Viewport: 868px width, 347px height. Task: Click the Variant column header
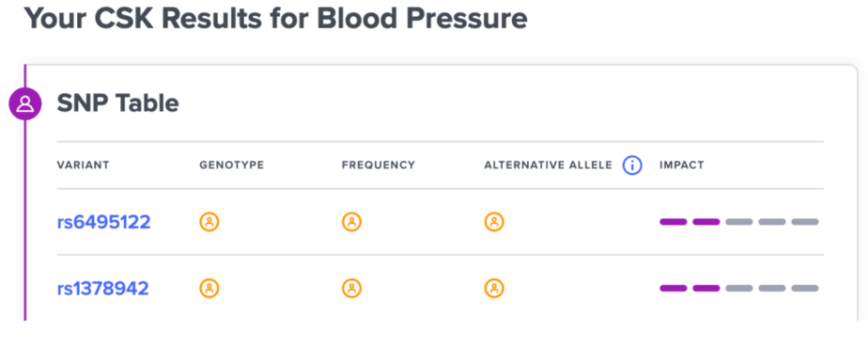tap(83, 166)
